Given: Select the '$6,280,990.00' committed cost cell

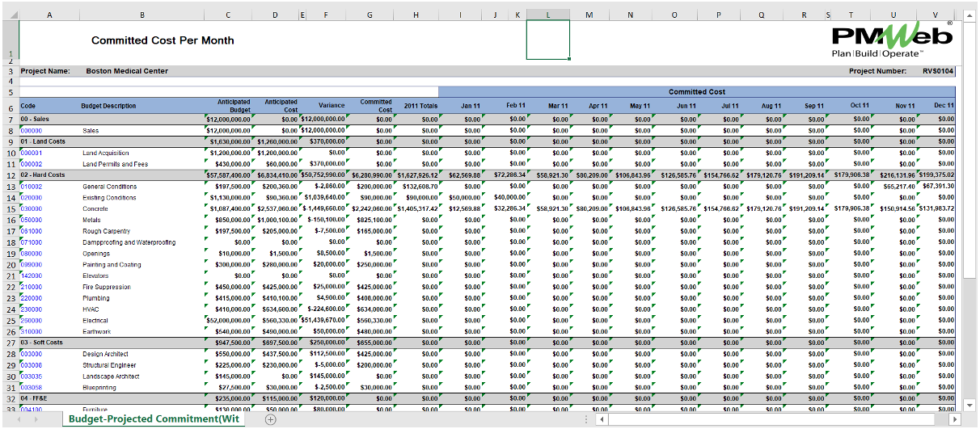Looking at the screenshot, I should pyautogui.click(x=372, y=175).
